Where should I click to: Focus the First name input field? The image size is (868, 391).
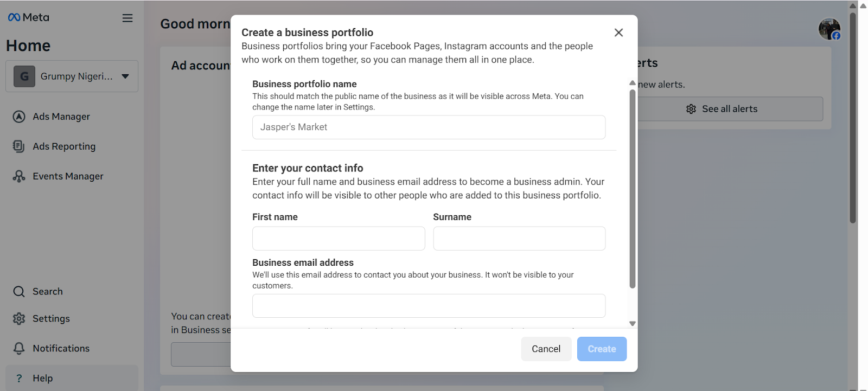coord(339,239)
